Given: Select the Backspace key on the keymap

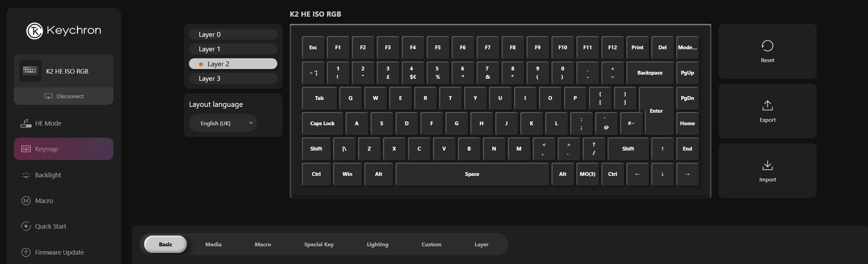Looking at the screenshot, I should (x=650, y=73).
